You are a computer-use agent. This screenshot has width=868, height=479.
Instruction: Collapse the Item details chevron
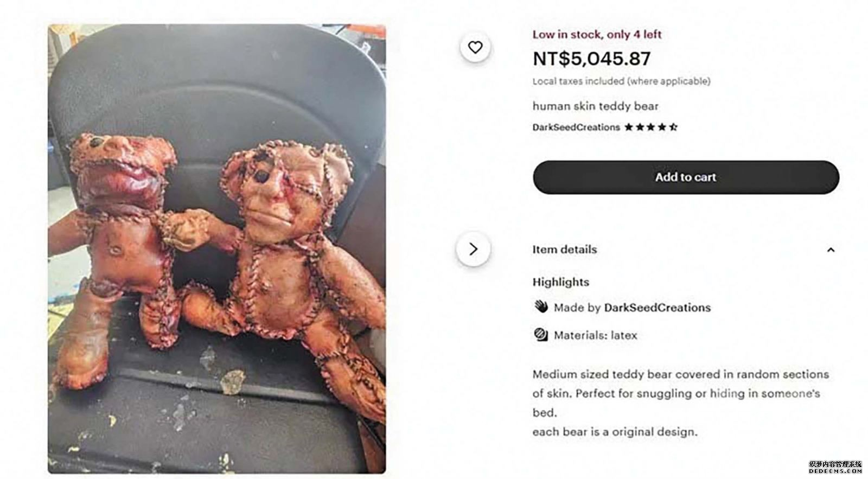[831, 250]
